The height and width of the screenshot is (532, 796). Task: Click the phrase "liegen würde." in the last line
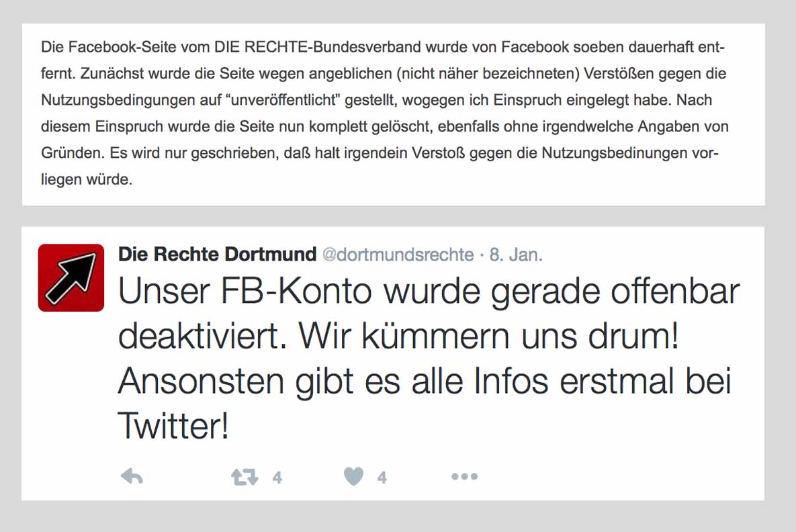click(x=86, y=179)
